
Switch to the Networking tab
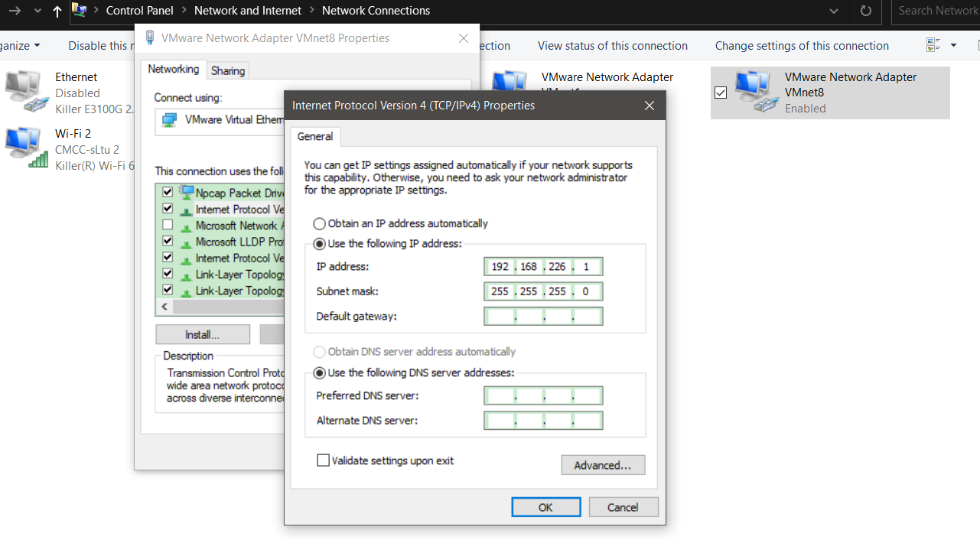[174, 70]
